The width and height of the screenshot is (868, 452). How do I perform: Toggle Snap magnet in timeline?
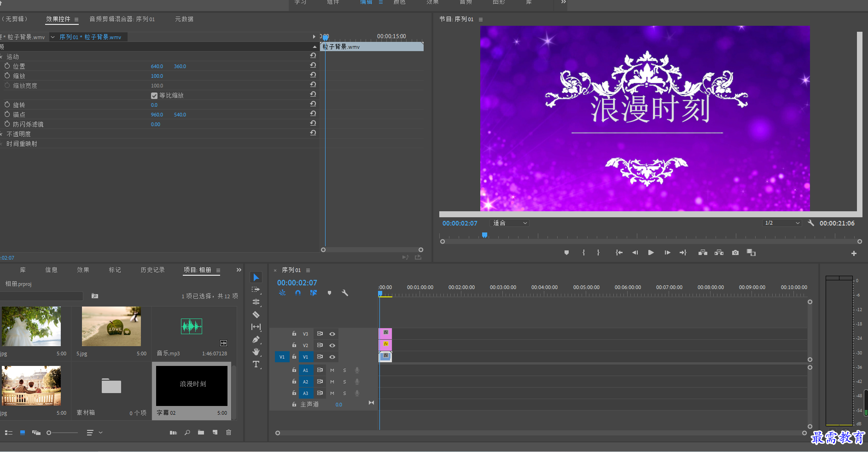pos(298,293)
